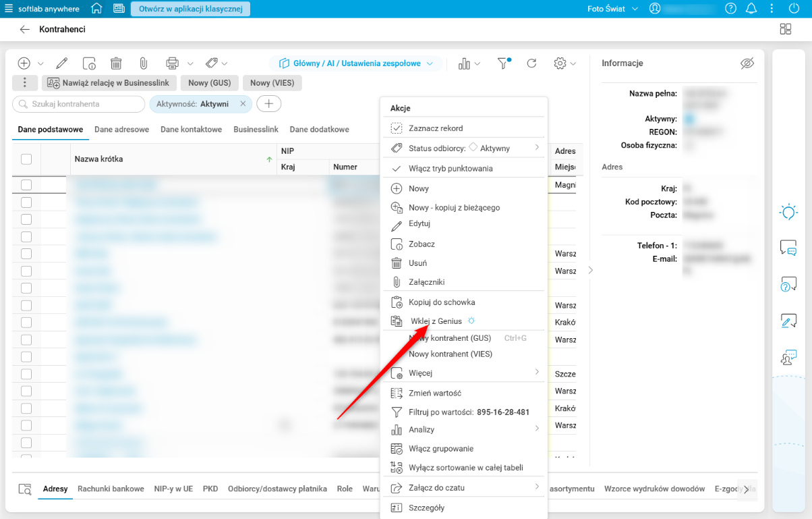Viewport: 812px width, 519px height.
Task: Open the three-dot more options button
Action: (25, 83)
